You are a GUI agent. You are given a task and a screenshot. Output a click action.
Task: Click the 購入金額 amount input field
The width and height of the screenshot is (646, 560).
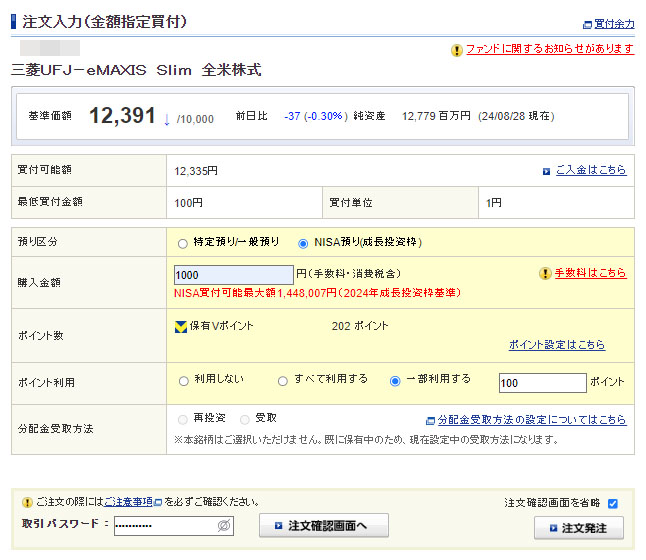[233, 275]
